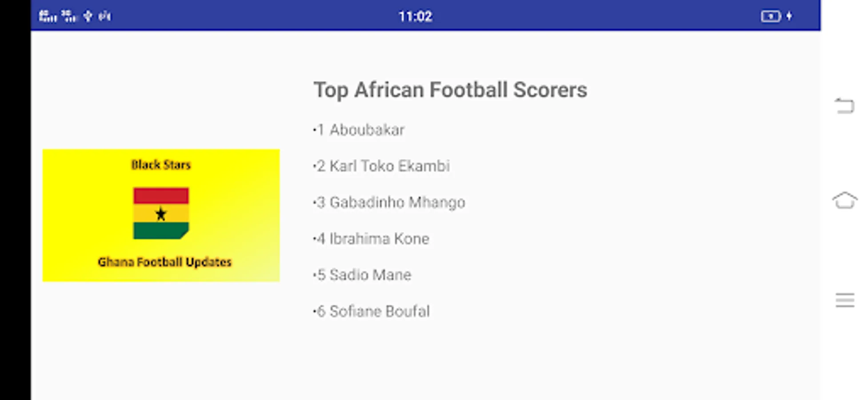The height and width of the screenshot is (400, 868).
Task: Tap the Android home navigation icon
Action: [844, 200]
